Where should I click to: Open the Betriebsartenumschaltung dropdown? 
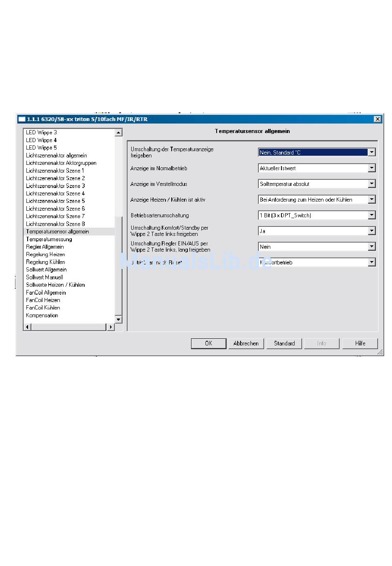click(317, 215)
